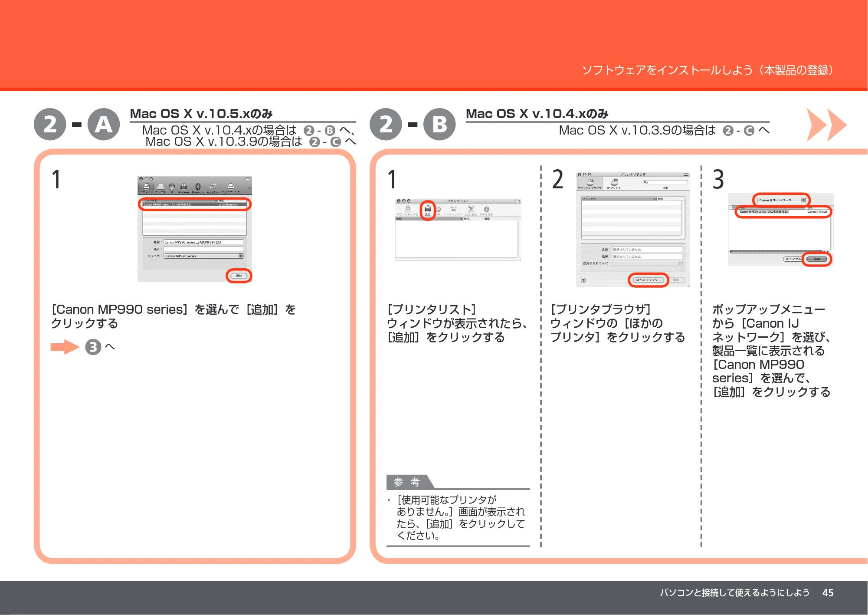The height and width of the screenshot is (615, 868).
Task: Click the プリンタ名 column header in プリンタブラウザ
Action: (619, 199)
